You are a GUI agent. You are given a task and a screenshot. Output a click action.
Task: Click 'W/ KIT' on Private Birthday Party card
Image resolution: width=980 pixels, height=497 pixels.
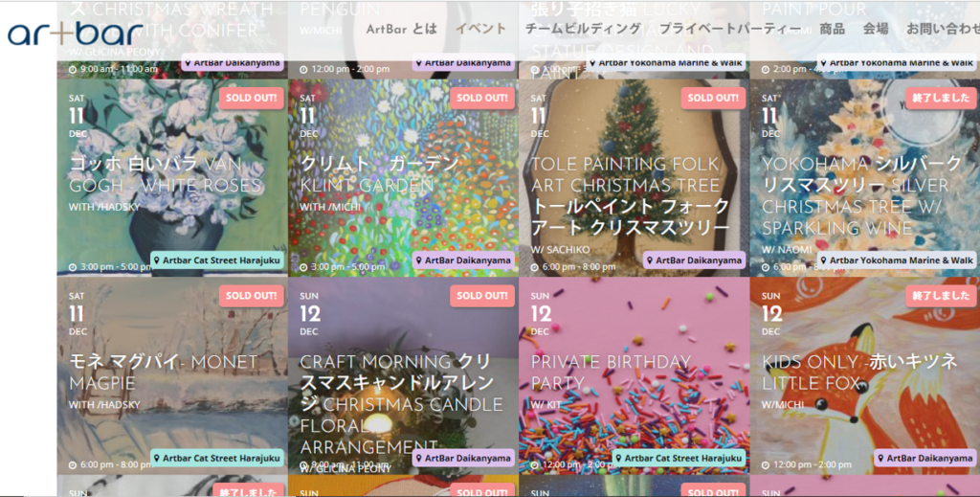click(x=546, y=404)
